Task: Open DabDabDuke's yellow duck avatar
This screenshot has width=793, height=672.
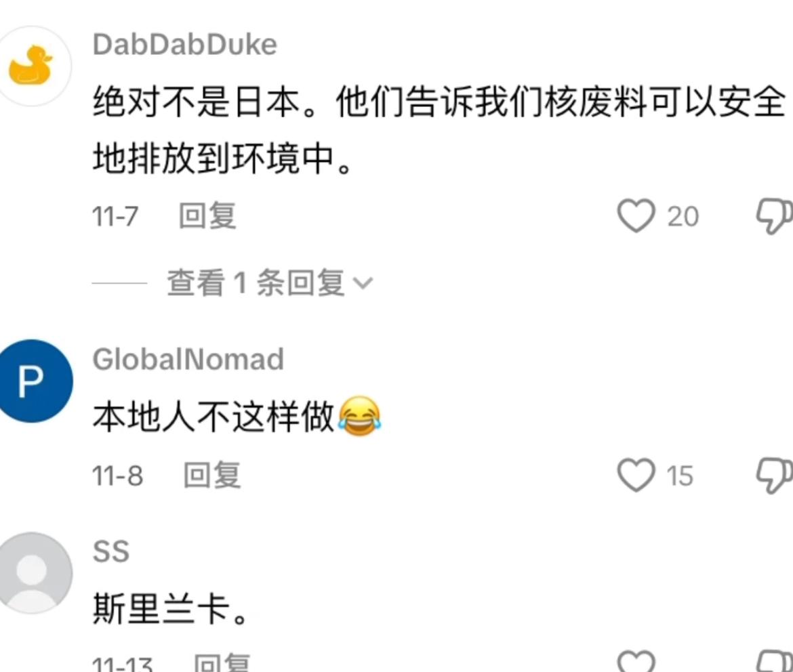Action: (31, 66)
